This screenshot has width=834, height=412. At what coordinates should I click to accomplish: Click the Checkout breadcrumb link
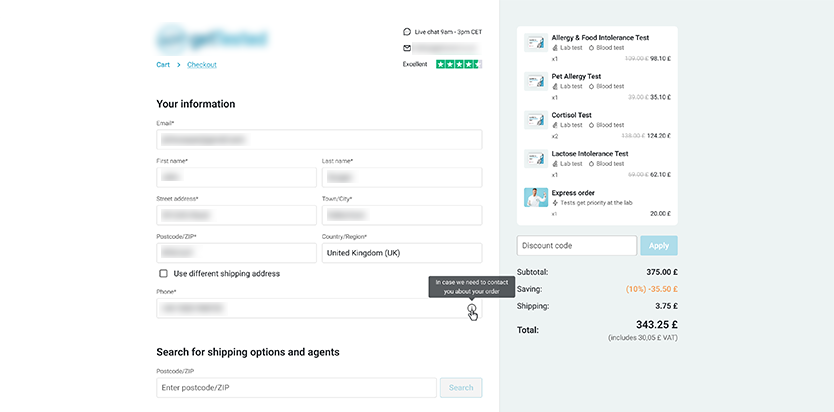(x=201, y=65)
